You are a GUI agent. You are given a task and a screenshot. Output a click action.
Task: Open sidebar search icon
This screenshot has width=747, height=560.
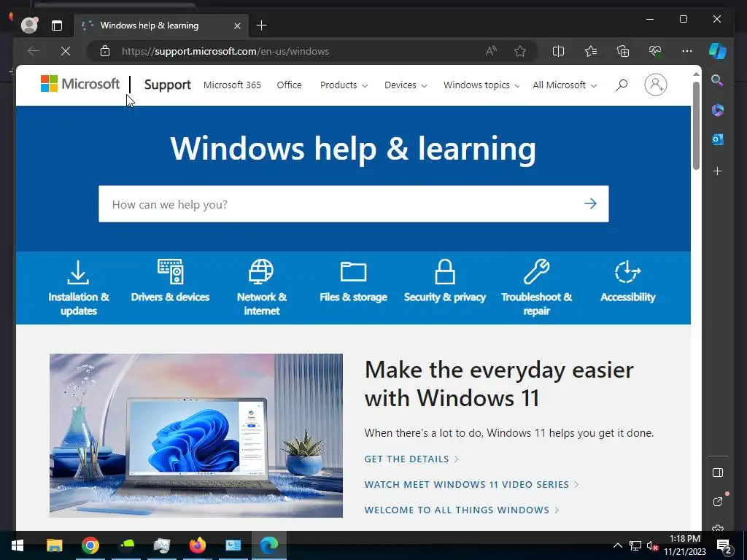point(717,80)
